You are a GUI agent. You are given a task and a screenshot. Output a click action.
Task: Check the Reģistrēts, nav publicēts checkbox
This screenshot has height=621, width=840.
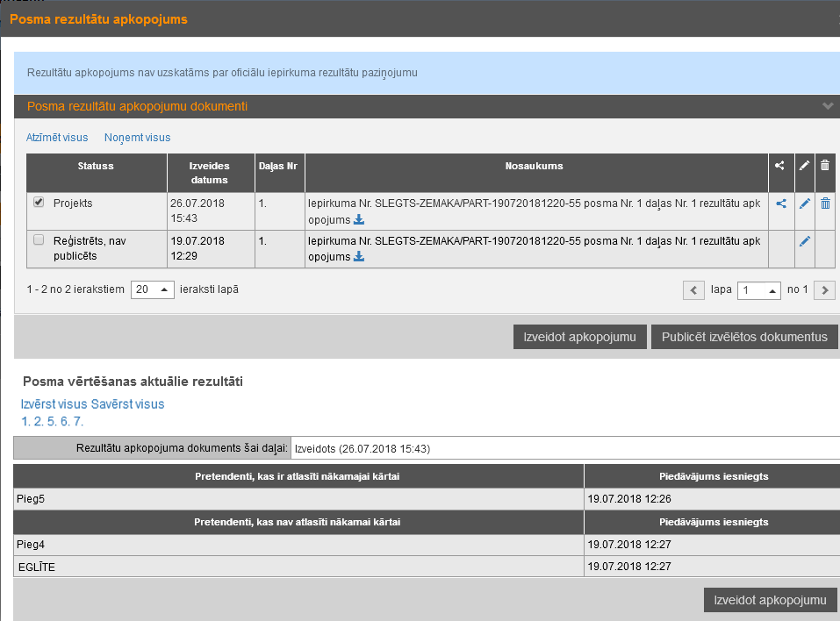tap(39, 239)
